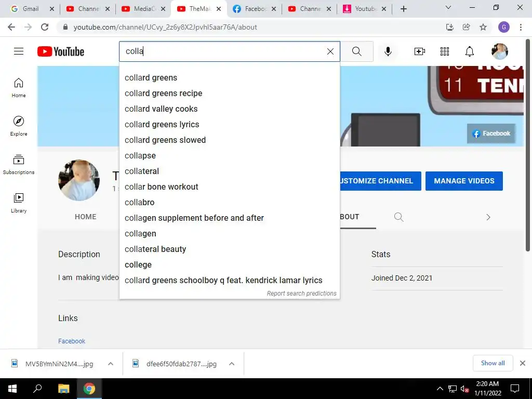Expand the tab search dropdown arrow
The height and width of the screenshot is (399, 532).
pos(448,7)
